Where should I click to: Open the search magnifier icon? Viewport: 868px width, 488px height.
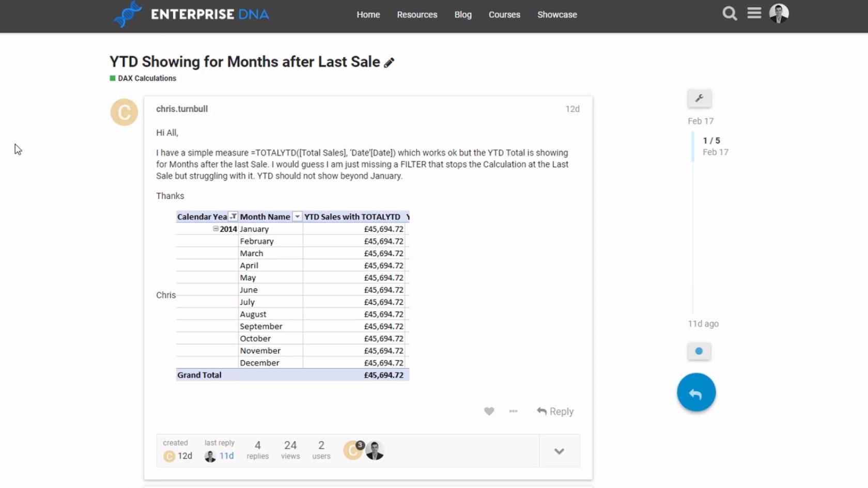point(730,13)
